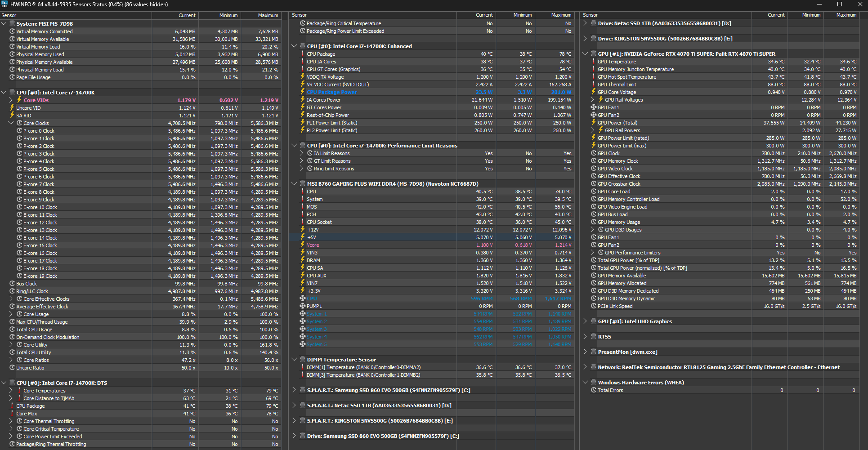This screenshot has height=450, width=868.
Task: Click the fan icon beside PUMP1
Action: (x=303, y=306)
